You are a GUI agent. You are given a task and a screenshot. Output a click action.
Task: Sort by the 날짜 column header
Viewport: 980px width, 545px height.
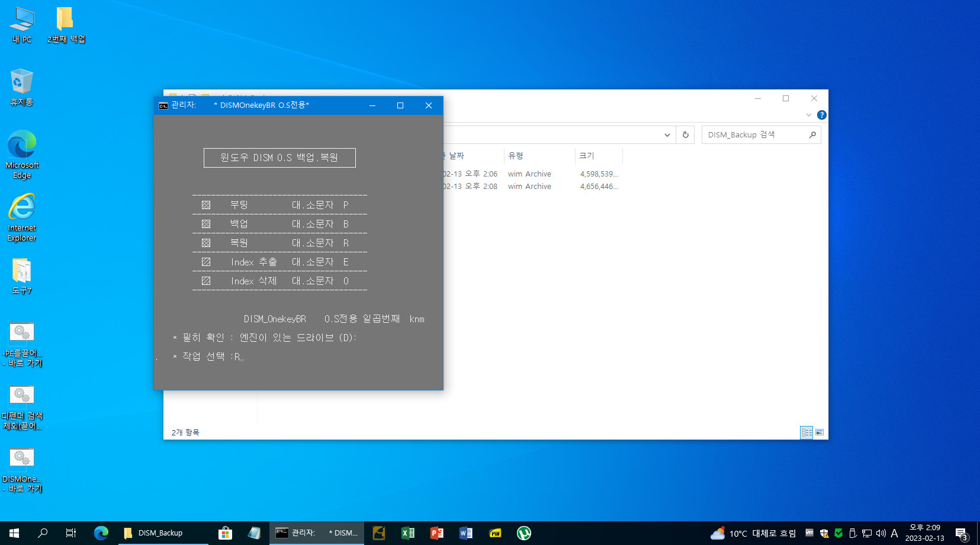[x=473, y=156]
